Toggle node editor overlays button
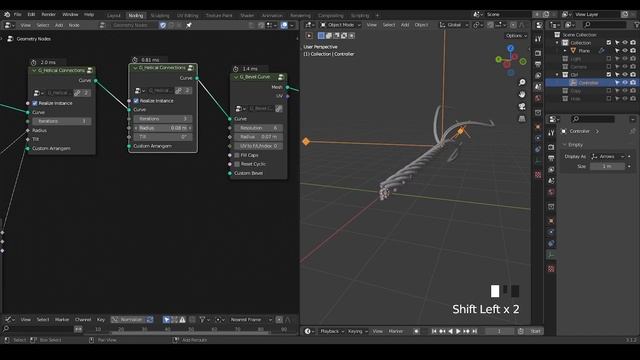This screenshot has width=640, height=360. [284, 25]
